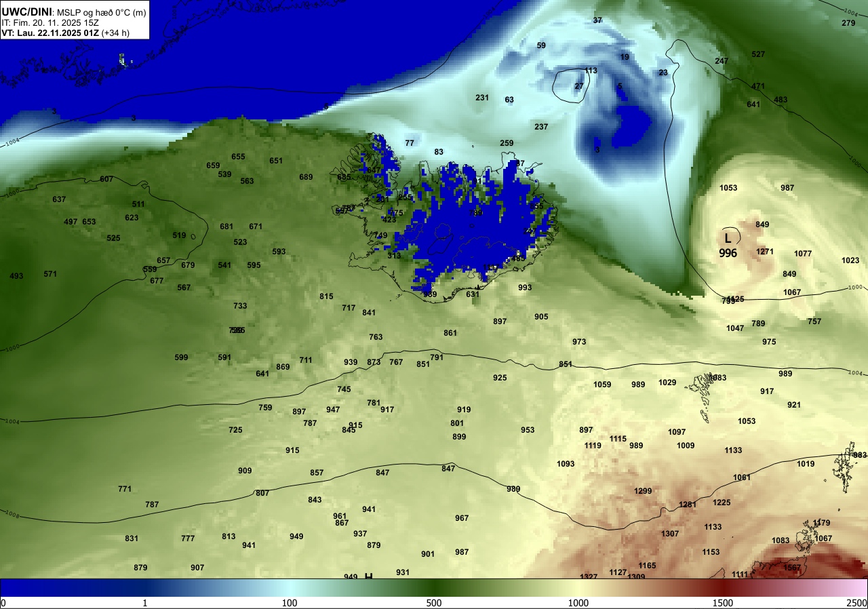Click the 771 height value
Viewport: 868px width, 609px height.
point(125,489)
